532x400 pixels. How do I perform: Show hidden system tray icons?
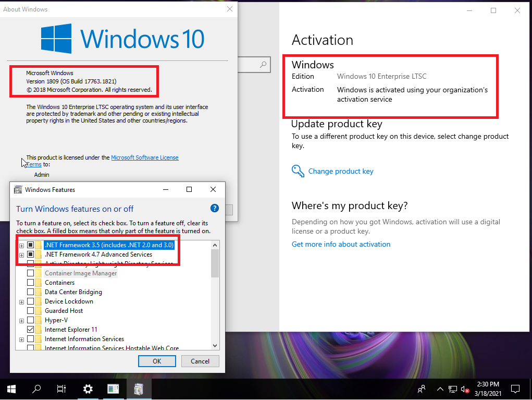click(440, 389)
